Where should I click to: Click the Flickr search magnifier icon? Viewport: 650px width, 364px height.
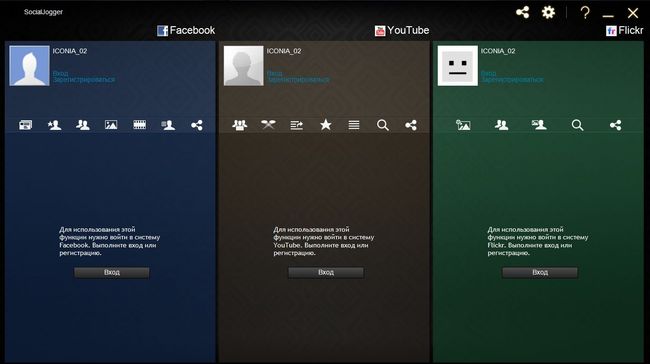tap(577, 125)
